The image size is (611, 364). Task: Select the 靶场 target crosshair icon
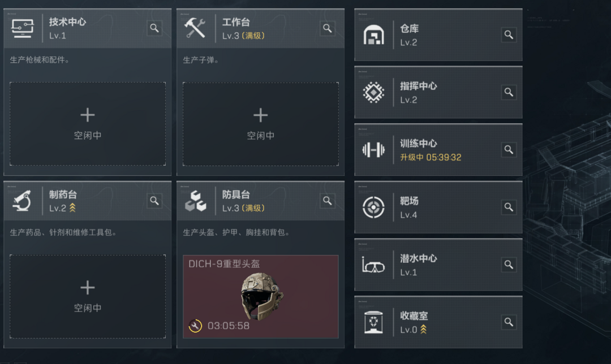(x=373, y=207)
